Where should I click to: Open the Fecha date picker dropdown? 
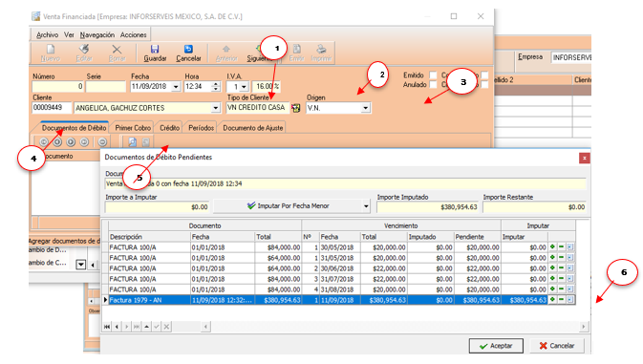[x=176, y=87]
